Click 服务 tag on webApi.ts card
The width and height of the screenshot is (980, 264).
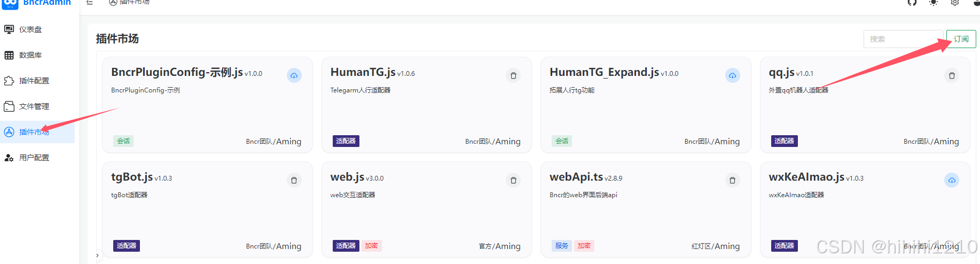562,246
